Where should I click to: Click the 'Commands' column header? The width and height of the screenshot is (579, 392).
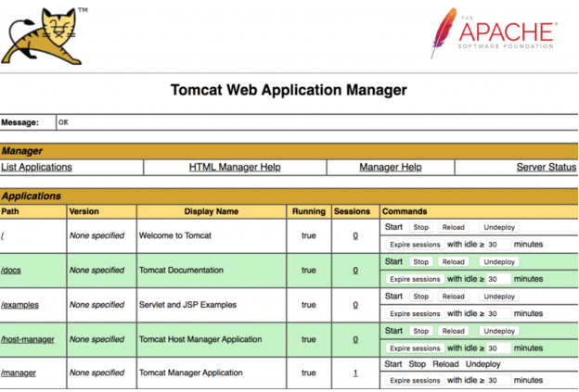pos(405,211)
